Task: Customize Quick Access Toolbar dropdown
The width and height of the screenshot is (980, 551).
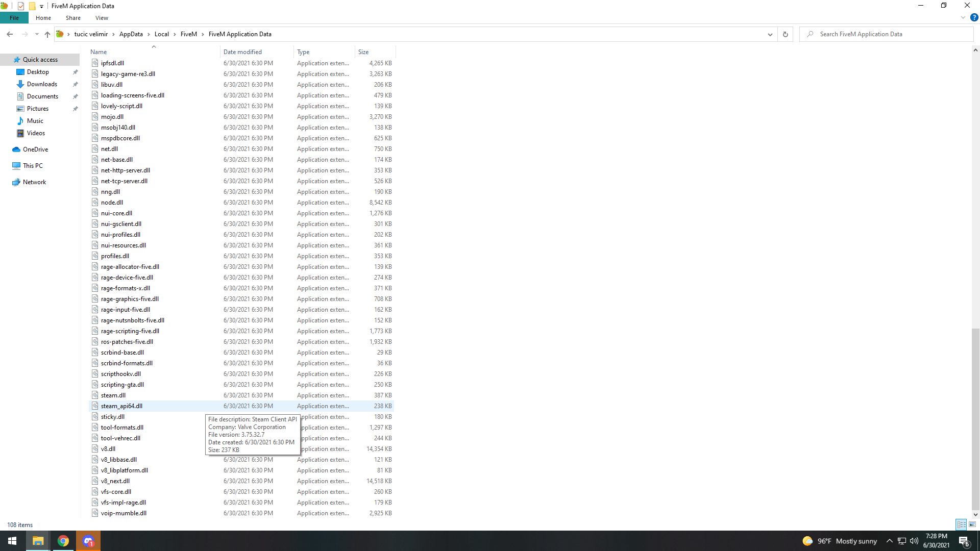Action: [x=41, y=6]
